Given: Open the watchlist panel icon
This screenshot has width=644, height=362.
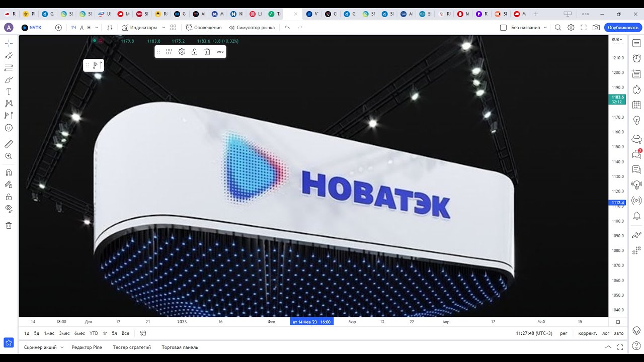Looking at the screenshot, I should click(636, 44).
